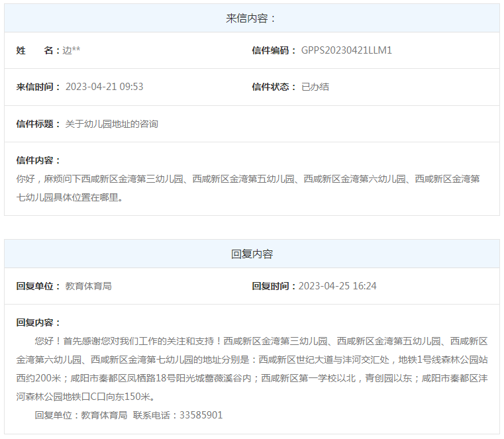Select the received time 2023-04-21 09:53

105,87
